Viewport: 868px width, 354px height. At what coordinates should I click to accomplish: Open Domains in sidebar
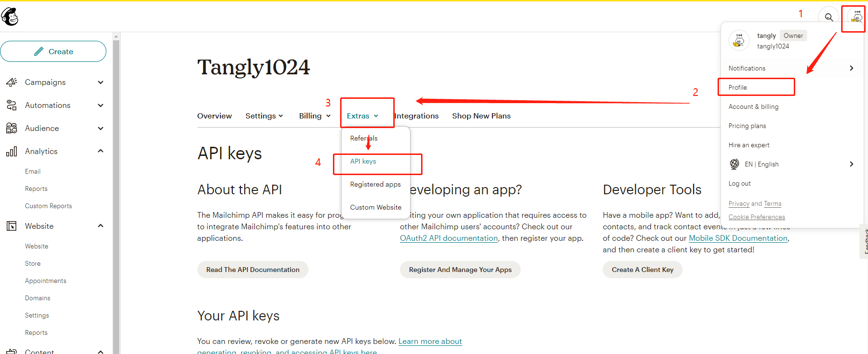tap(37, 298)
